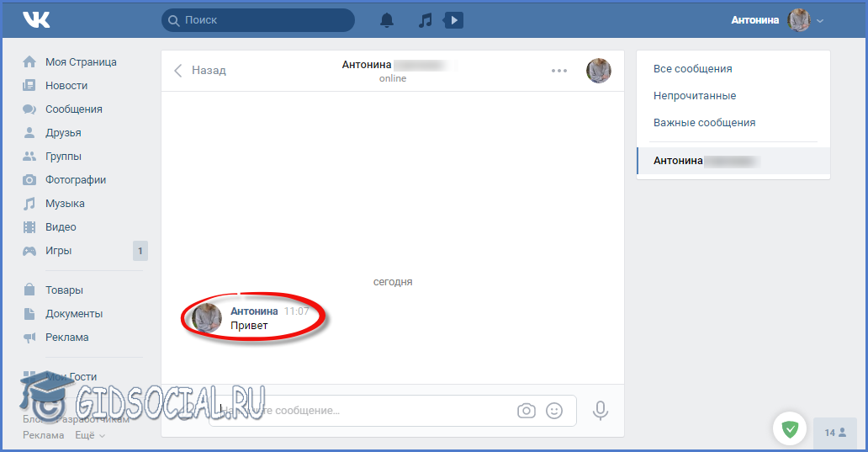The width and height of the screenshot is (868, 452).
Task: Open the notifications bell
Action: (386, 20)
